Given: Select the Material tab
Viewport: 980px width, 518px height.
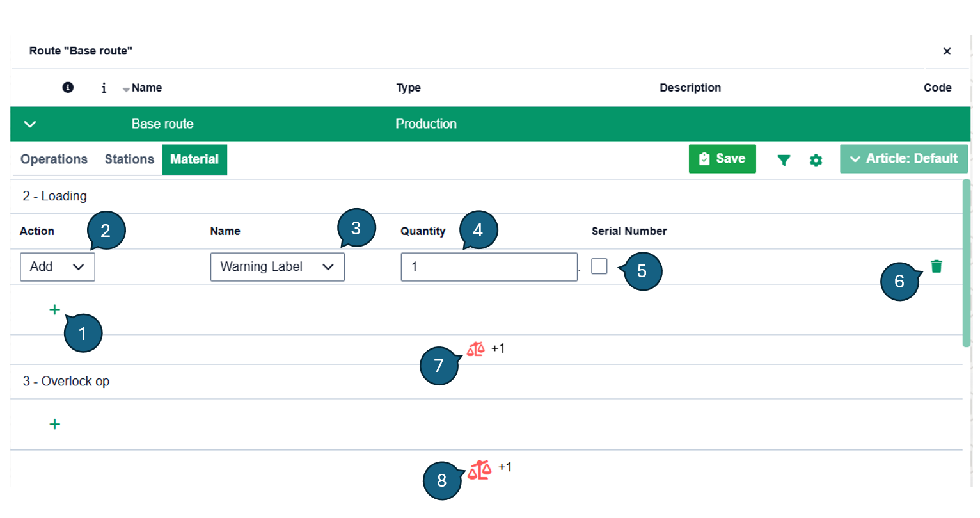Looking at the screenshot, I should pyautogui.click(x=194, y=159).
